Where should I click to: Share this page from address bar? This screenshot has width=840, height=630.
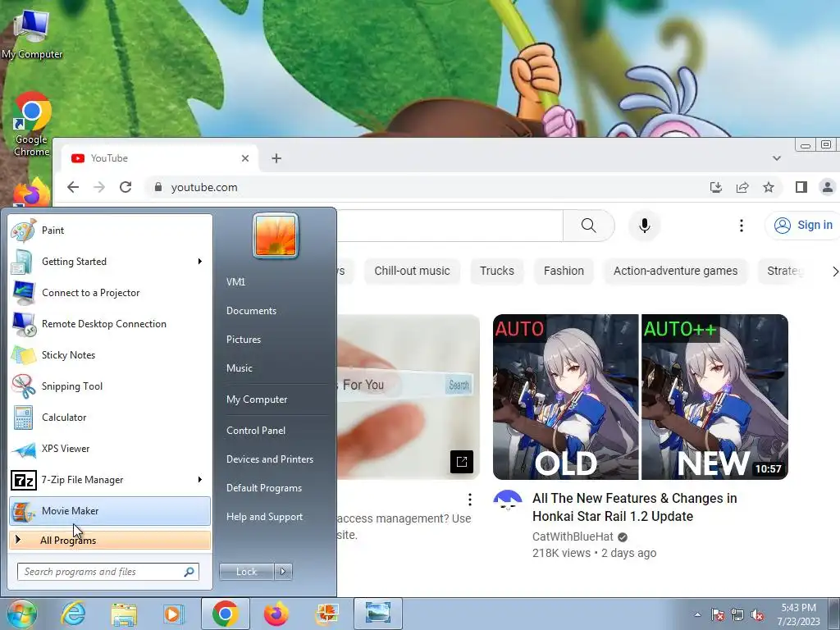point(742,187)
